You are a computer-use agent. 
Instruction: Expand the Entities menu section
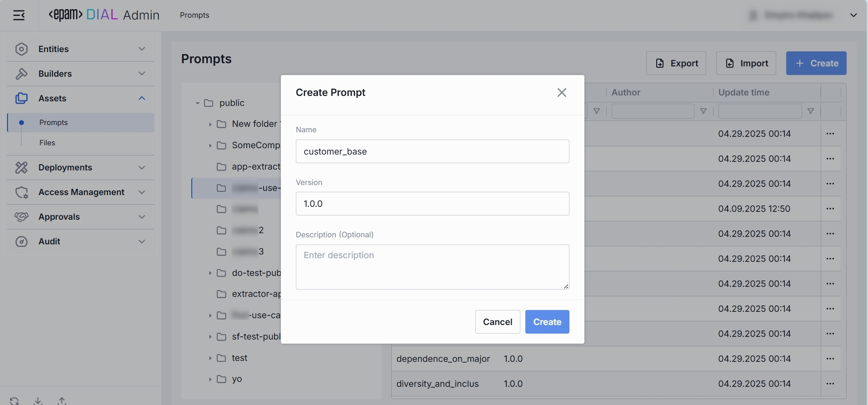142,49
